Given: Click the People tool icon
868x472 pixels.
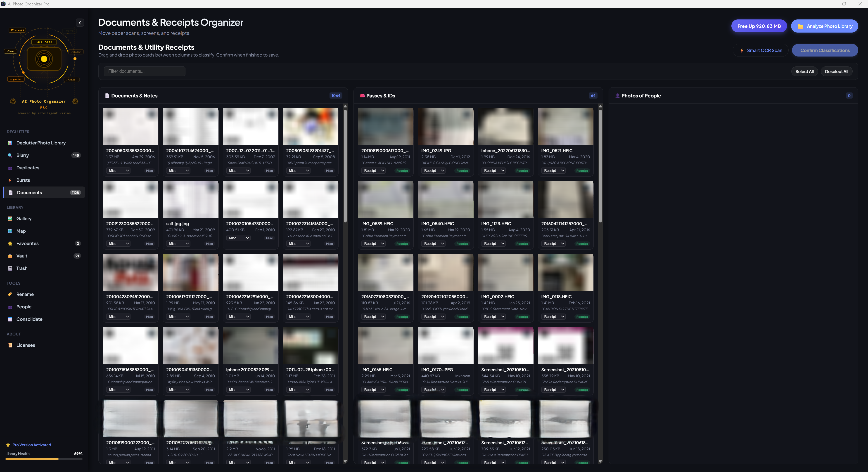Looking at the screenshot, I should pyautogui.click(x=10, y=307).
